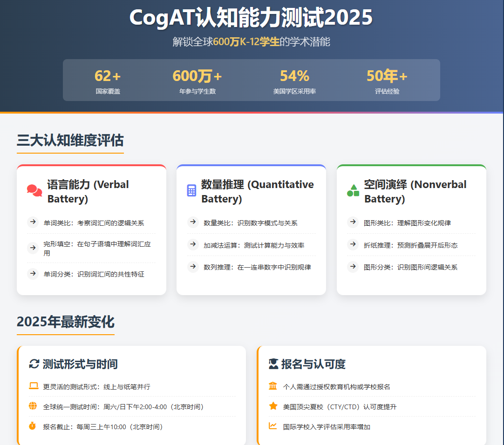Click the text 单词类比：考察词汇间的逻辑关系
504x445 pixels.
tap(94, 223)
